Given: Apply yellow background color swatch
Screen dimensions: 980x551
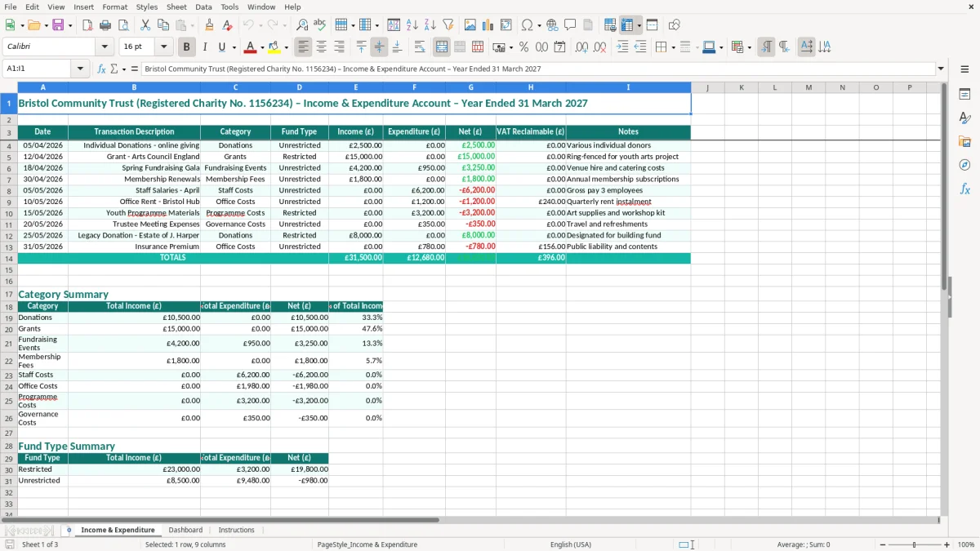Looking at the screenshot, I should pos(274,47).
